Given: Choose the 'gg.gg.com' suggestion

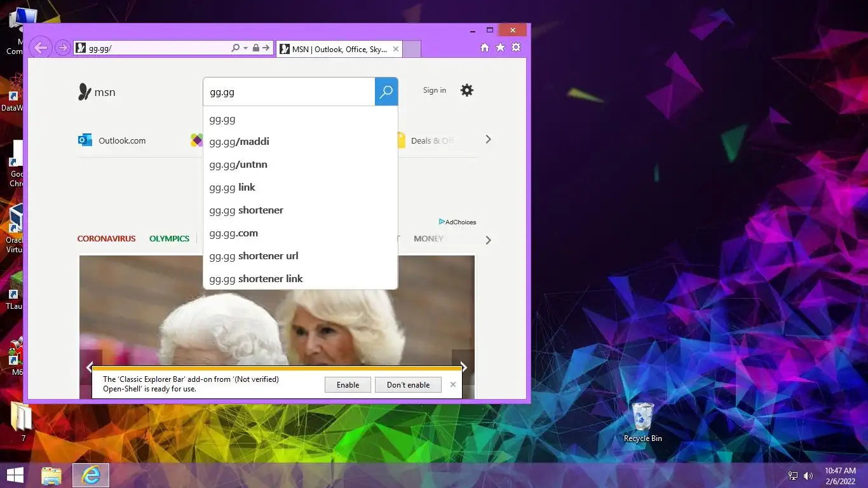Looking at the screenshot, I should click(x=300, y=233).
